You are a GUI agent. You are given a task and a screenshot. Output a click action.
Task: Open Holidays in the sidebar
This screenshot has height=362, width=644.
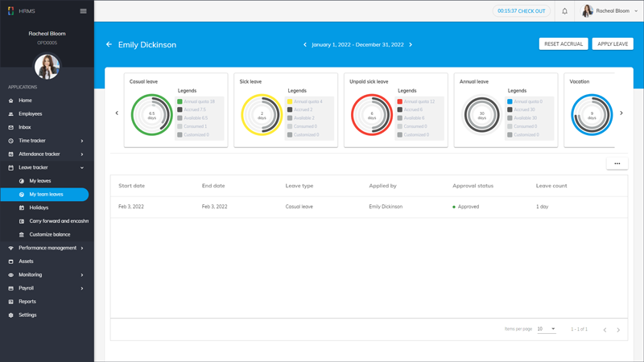[x=39, y=208]
